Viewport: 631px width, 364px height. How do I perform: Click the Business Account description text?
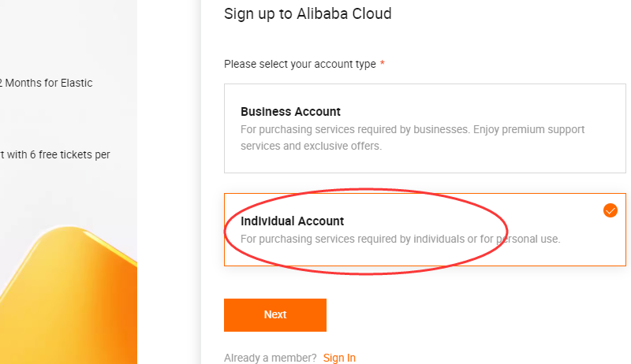coord(412,137)
